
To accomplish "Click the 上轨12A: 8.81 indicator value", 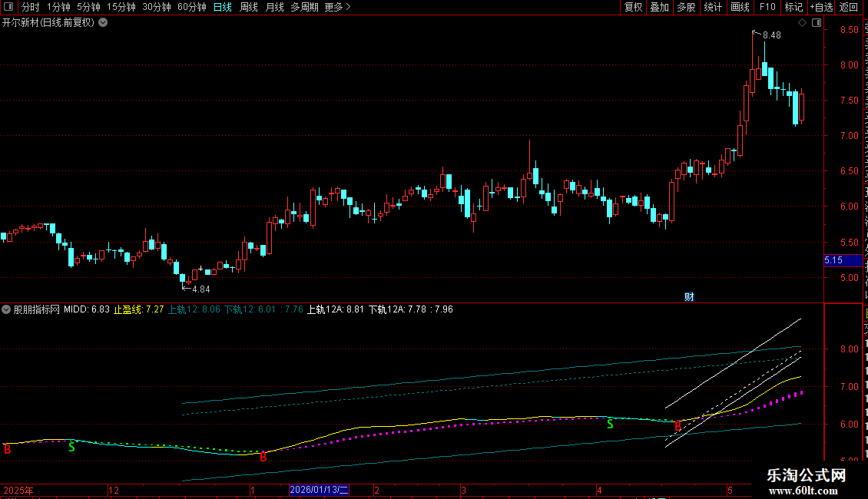I will pos(336,309).
